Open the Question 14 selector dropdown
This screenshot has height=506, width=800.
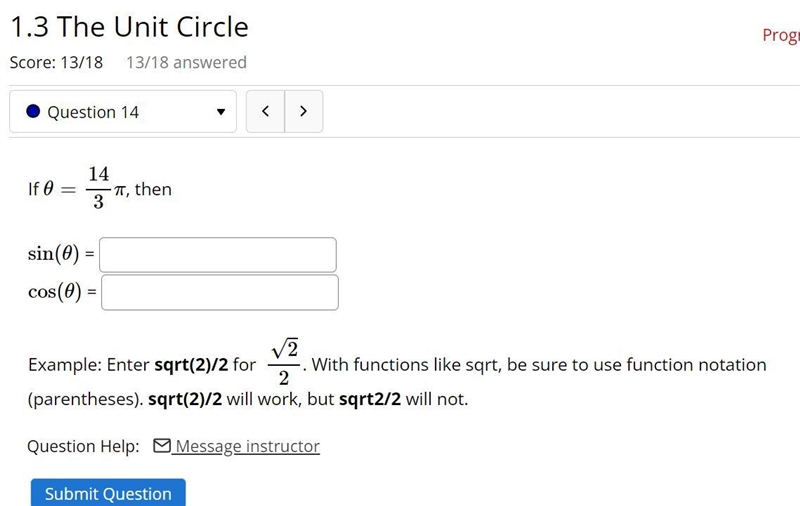pyautogui.click(x=123, y=112)
